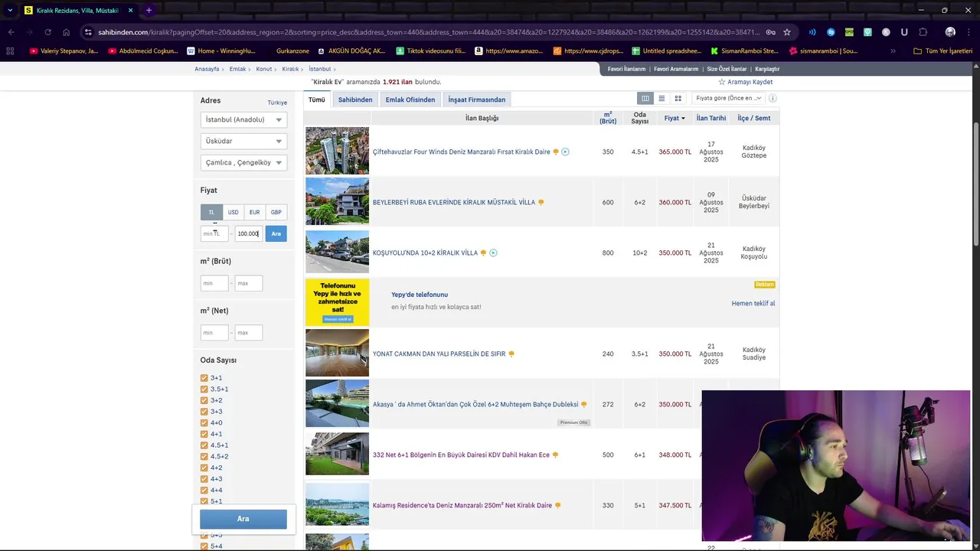
Task: Open Shazam extension icon
Action: pos(831,32)
